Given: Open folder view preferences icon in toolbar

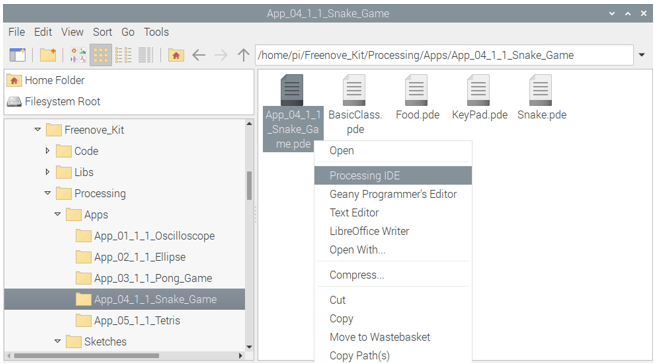Looking at the screenshot, I should click(x=78, y=55).
